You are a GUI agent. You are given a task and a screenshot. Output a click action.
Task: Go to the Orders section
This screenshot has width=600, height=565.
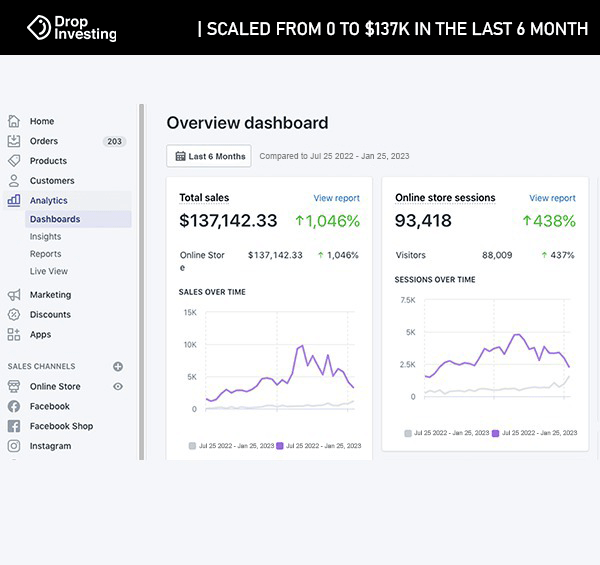(44, 141)
